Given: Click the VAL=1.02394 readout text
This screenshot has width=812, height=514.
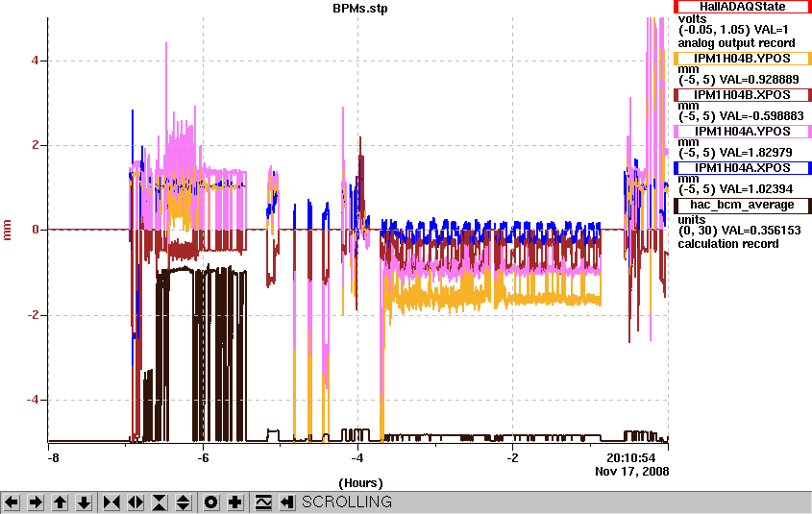Looking at the screenshot, I should tap(755, 189).
